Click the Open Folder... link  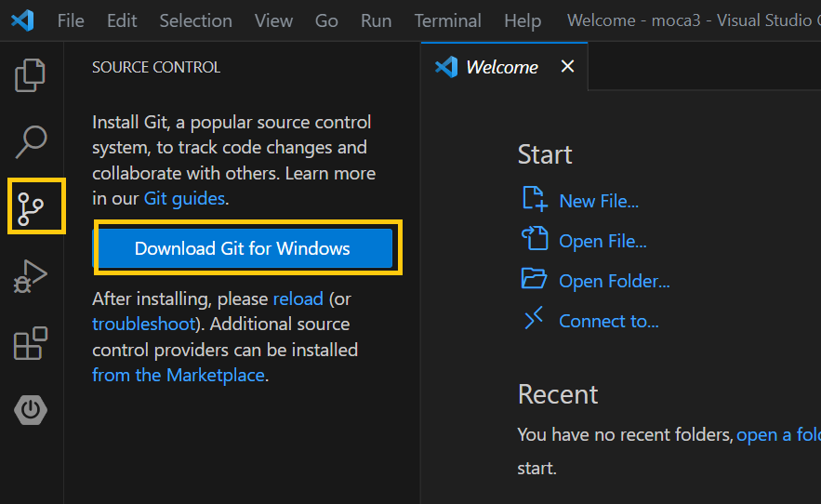click(x=615, y=282)
